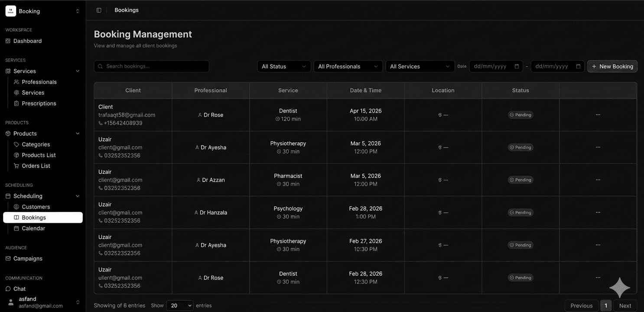Go to Calendar in the sidebar
Image resolution: width=644 pixels, height=312 pixels.
[x=33, y=228]
